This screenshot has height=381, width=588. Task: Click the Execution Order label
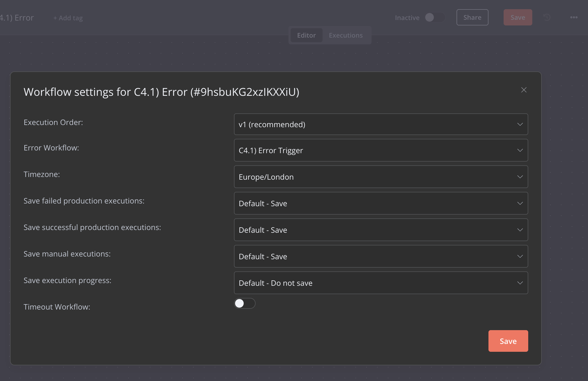(x=53, y=122)
